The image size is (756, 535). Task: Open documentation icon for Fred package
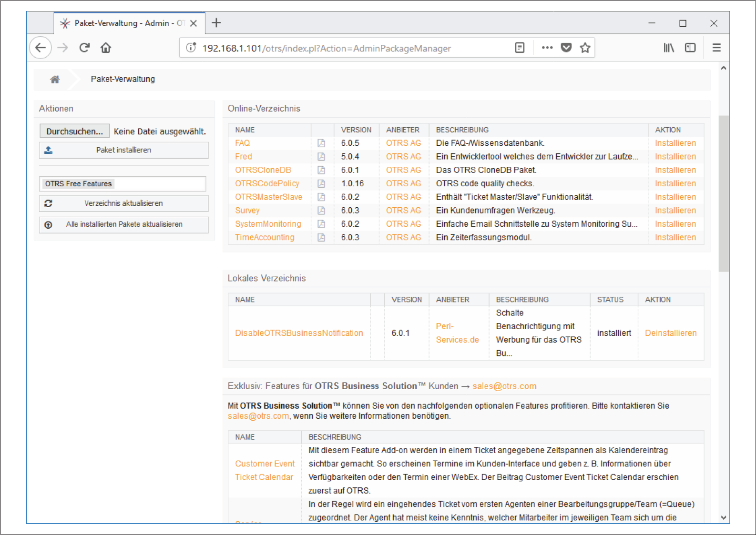pyautogui.click(x=321, y=156)
